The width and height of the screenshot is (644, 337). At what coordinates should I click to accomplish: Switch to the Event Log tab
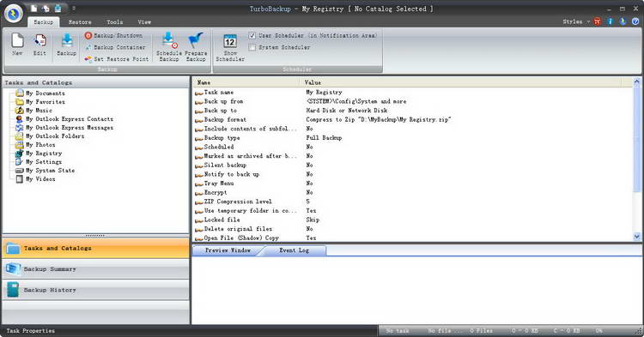click(294, 250)
